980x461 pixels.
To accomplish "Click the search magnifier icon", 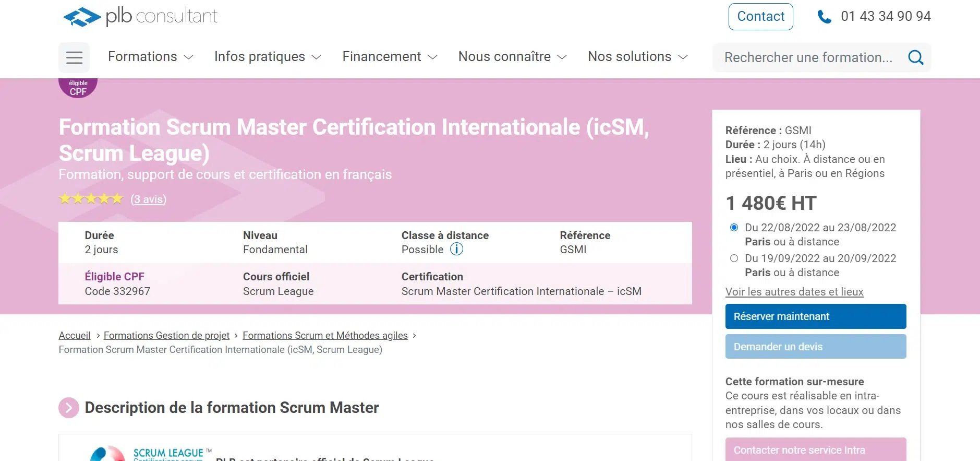I will [x=915, y=57].
